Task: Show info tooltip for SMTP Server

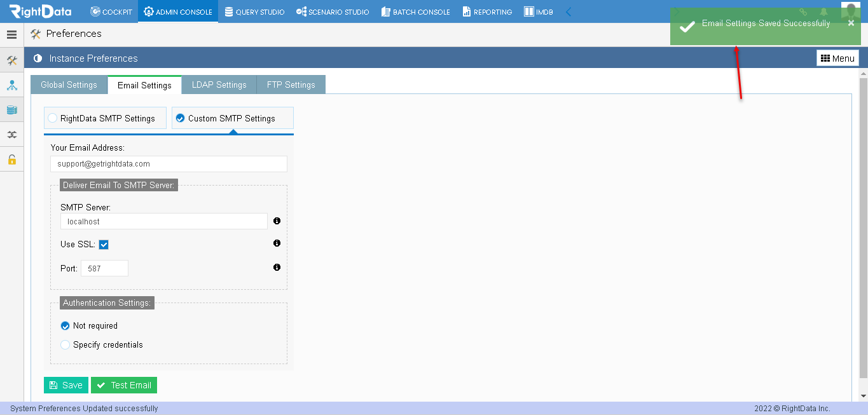Action: point(277,221)
